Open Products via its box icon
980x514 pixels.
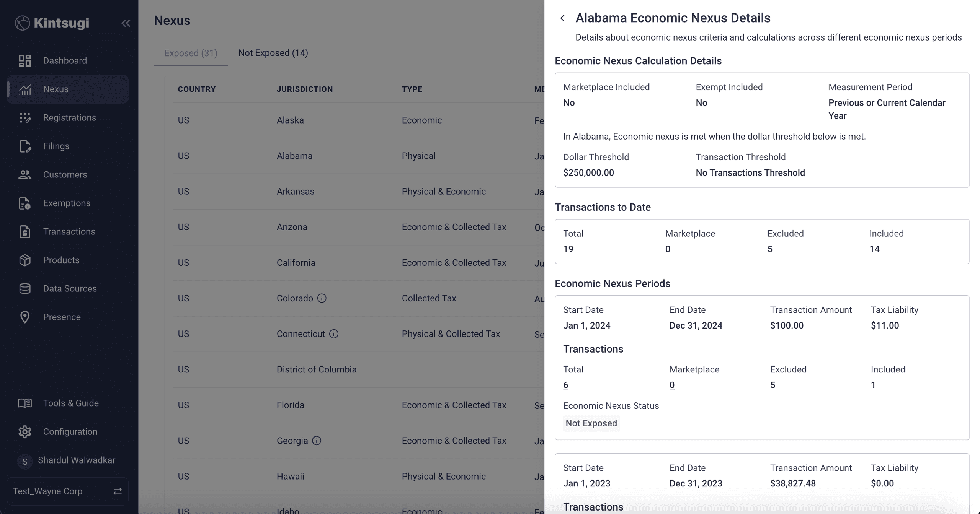pyautogui.click(x=25, y=260)
